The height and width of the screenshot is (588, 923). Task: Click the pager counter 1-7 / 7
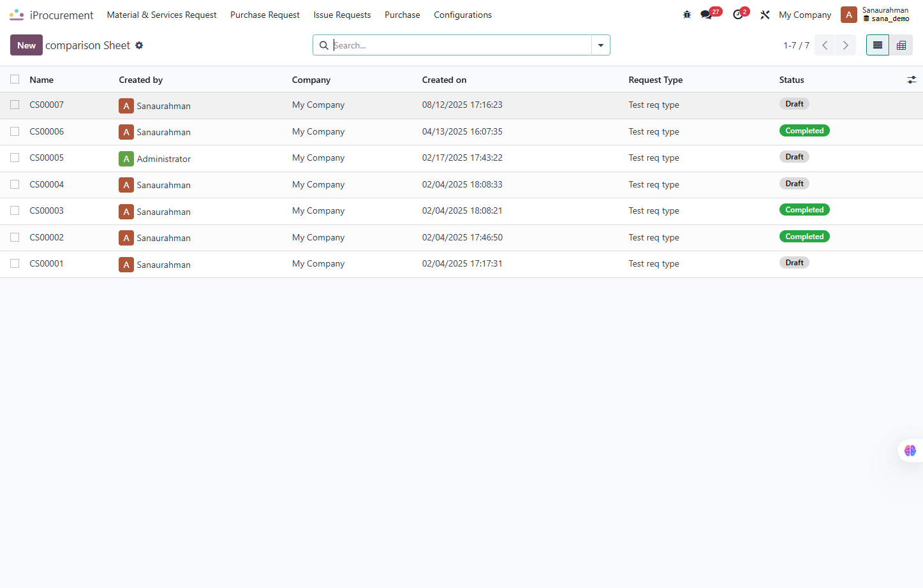pos(796,45)
